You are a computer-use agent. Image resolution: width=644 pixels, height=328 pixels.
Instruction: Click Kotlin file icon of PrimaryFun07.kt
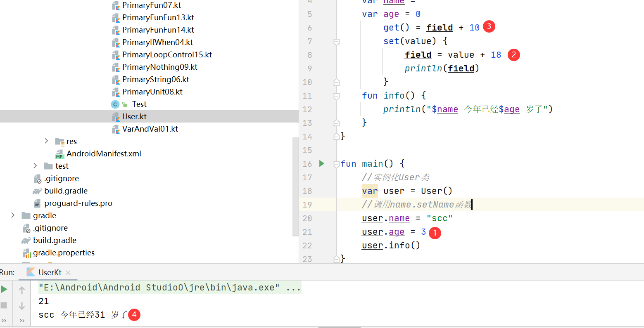[x=116, y=6]
